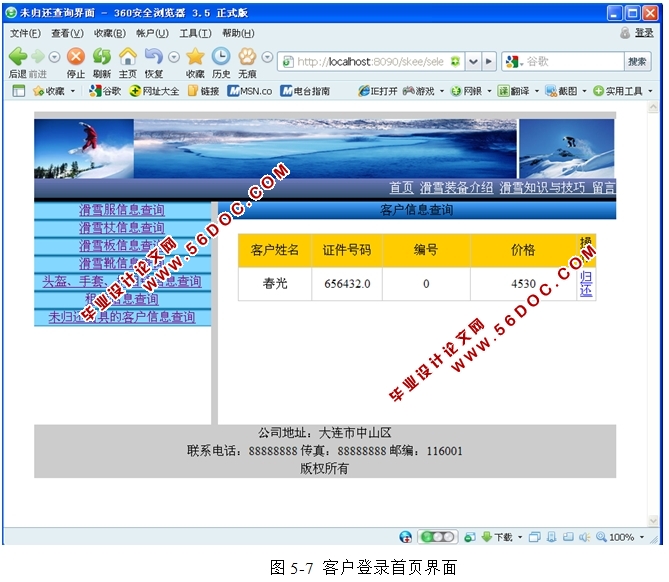Viewport: 669px width, 582px height.
Task: Click the star Favorites icon
Action: point(195,56)
